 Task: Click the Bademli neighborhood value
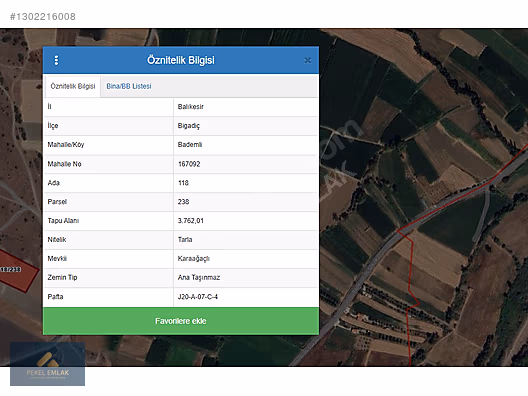[190, 145]
